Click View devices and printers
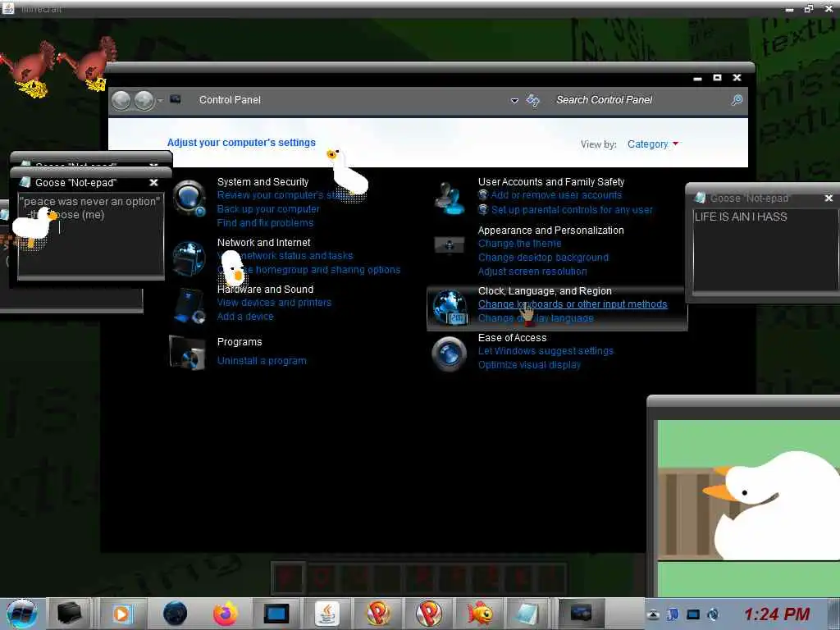Screen dimensions: 840x630 point(274,303)
